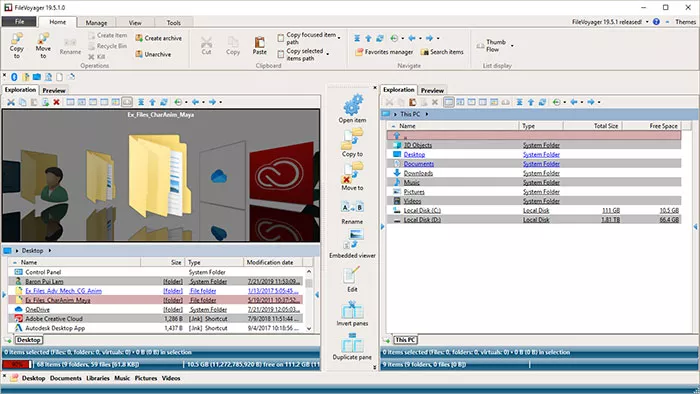Image resolution: width=700 pixels, height=394 pixels.
Task: Select Adobe Creative Cloud shortcut row
Action: pyautogui.click(x=155, y=319)
